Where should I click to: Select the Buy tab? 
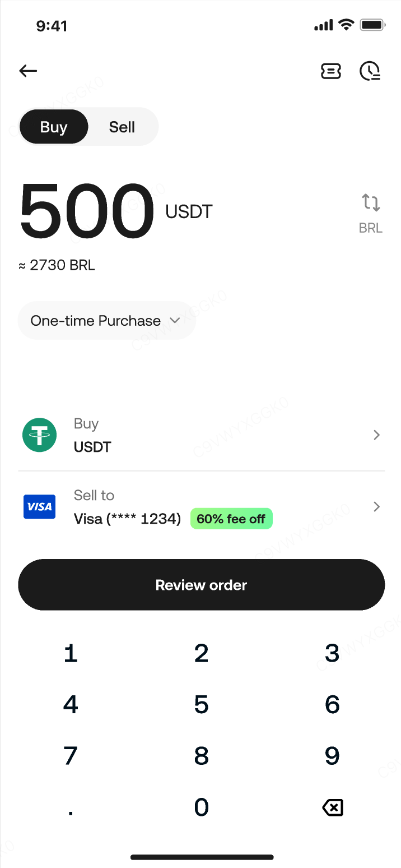click(54, 127)
